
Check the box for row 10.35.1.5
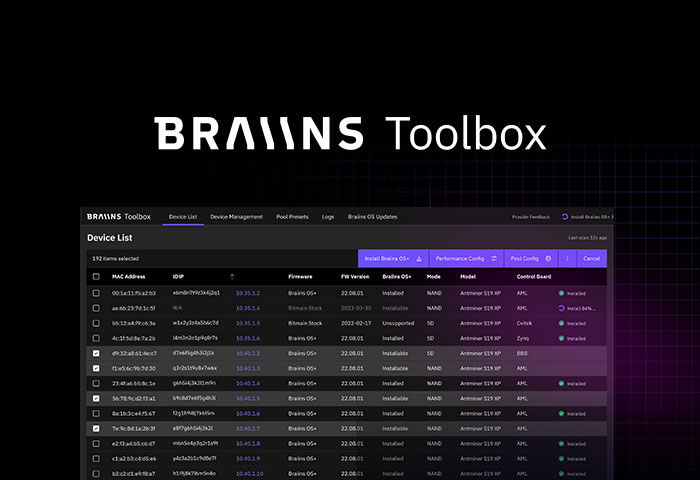pyautogui.click(x=96, y=323)
